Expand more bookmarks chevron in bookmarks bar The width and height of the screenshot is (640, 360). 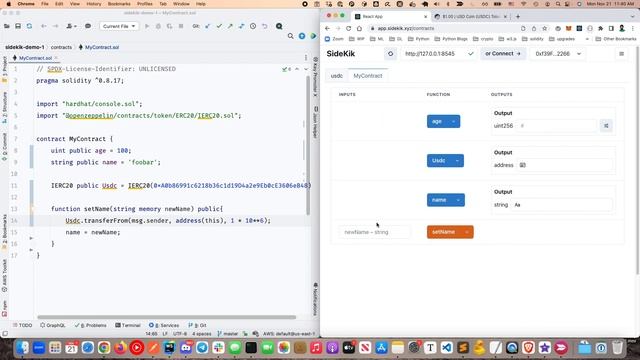pos(587,39)
